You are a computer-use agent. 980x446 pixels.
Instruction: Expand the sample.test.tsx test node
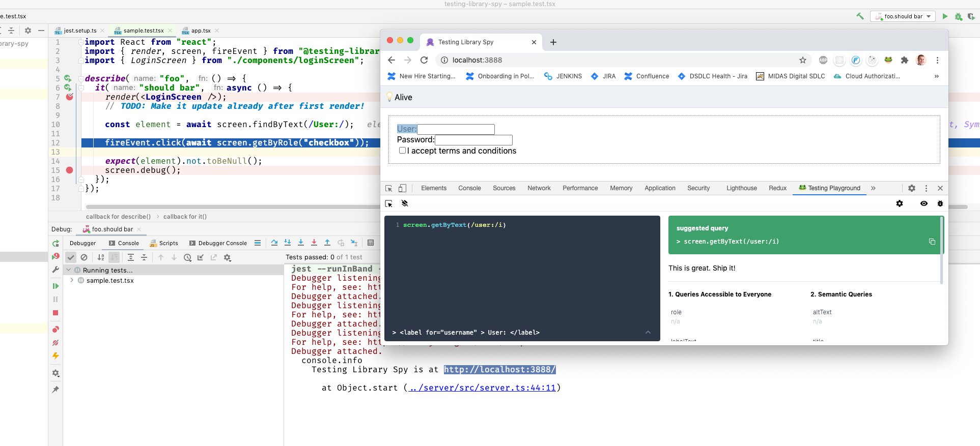tap(72, 280)
